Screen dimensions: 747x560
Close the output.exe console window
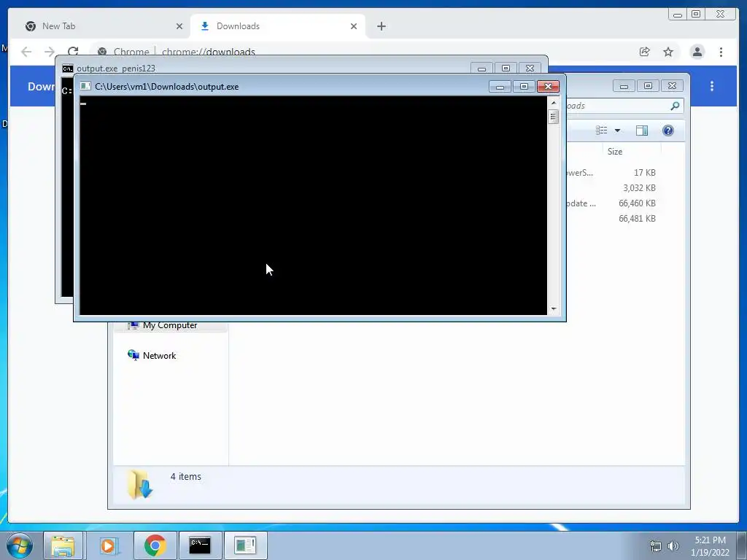pyautogui.click(x=548, y=86)
